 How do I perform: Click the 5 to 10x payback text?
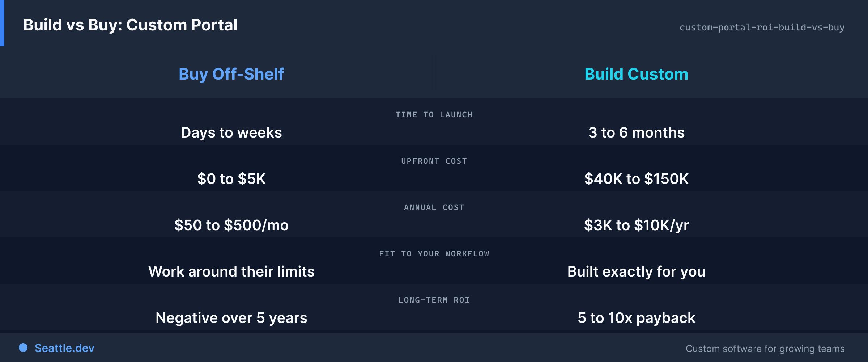coord(637,318)
